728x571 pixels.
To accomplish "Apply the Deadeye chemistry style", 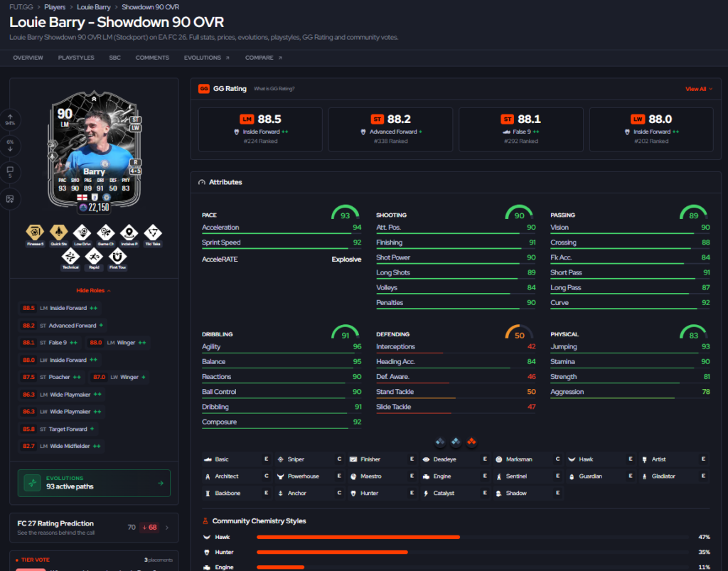I will click(456, 459).
